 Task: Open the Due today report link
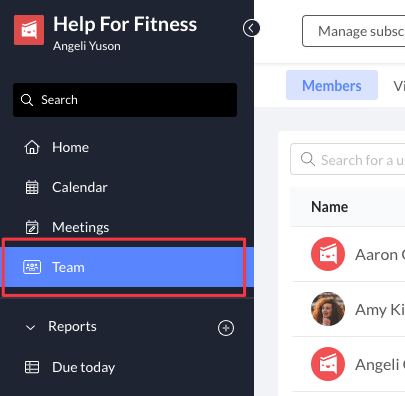point(83,367)
